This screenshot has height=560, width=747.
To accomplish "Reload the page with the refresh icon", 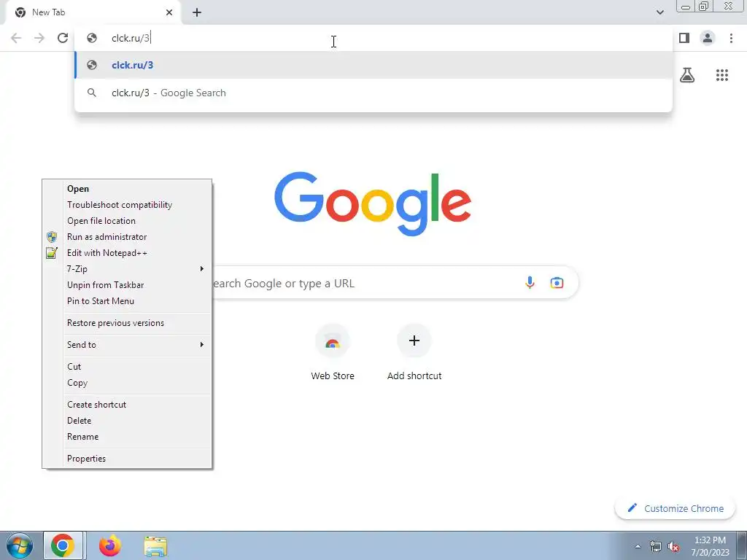I will [x=63, y=38].
